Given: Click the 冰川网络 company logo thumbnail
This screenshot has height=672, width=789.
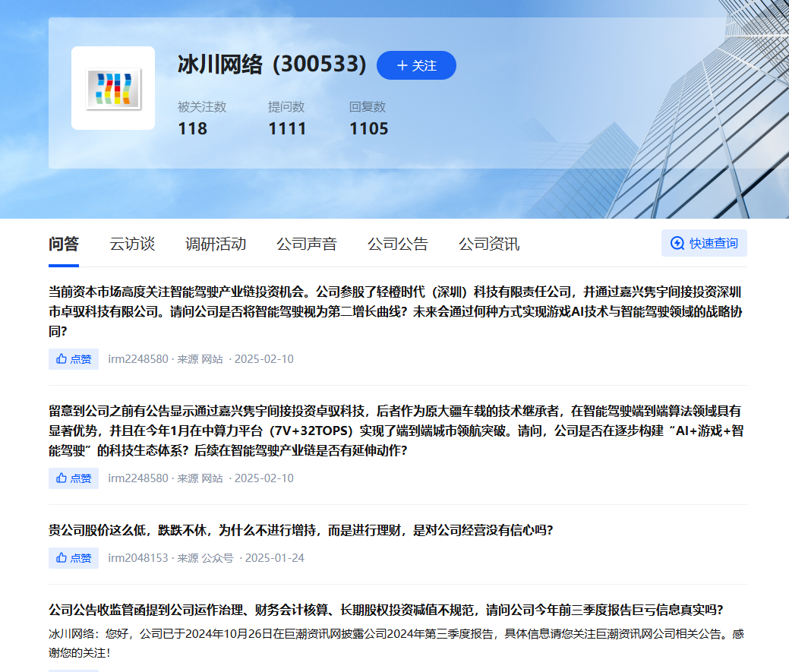Looking at the screenshot, I should 113,88.
